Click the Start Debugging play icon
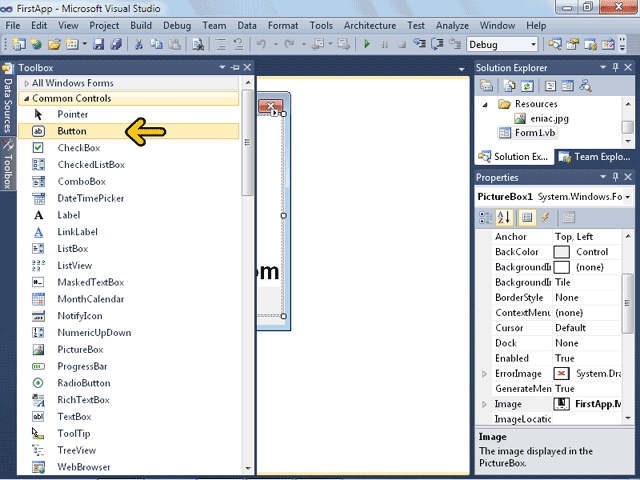Viewport: 640px width, 480px height. tap(368, 44)
